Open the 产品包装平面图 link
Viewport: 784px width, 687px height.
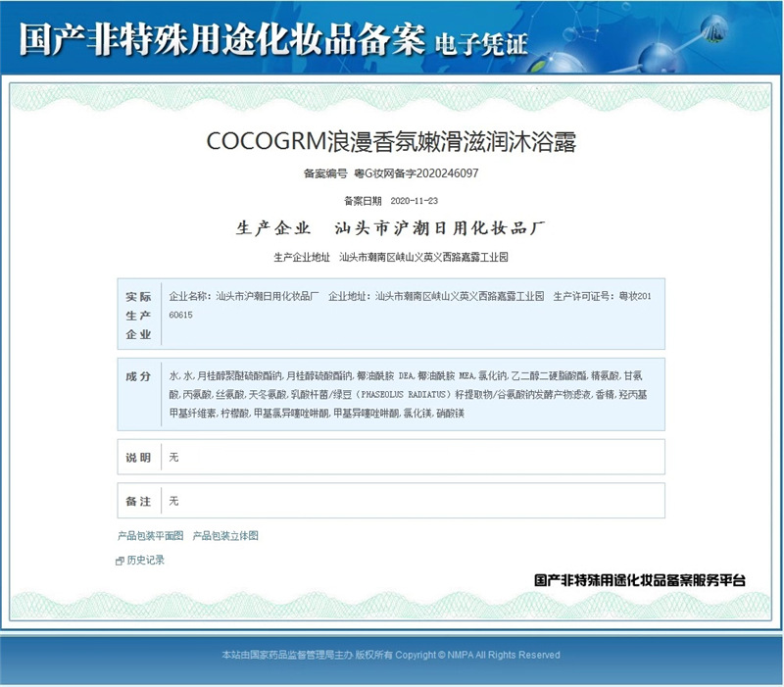pos(151,536)
